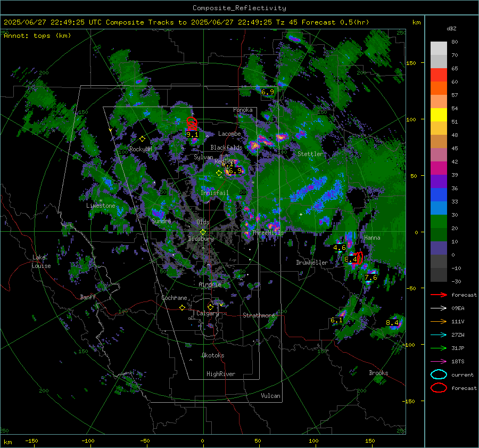Select the 6.9 storm label at RedDeer
This screenshot has height=448, width=479.
235,171
